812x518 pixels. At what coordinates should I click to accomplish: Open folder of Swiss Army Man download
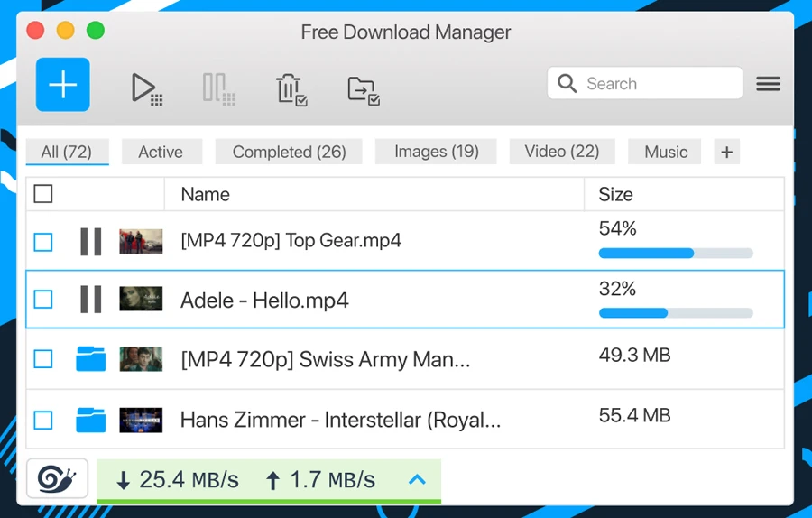pyautogui.click(x=90, y=359)
